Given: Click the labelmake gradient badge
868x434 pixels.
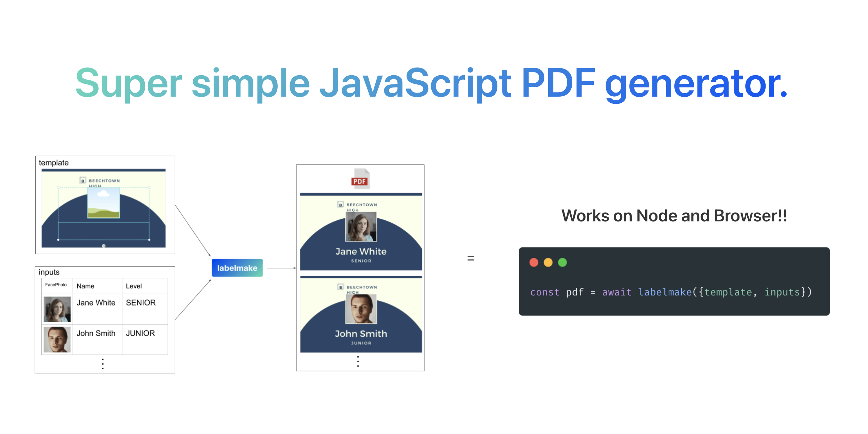Looking at the screenshot, I should click(237, 268).
